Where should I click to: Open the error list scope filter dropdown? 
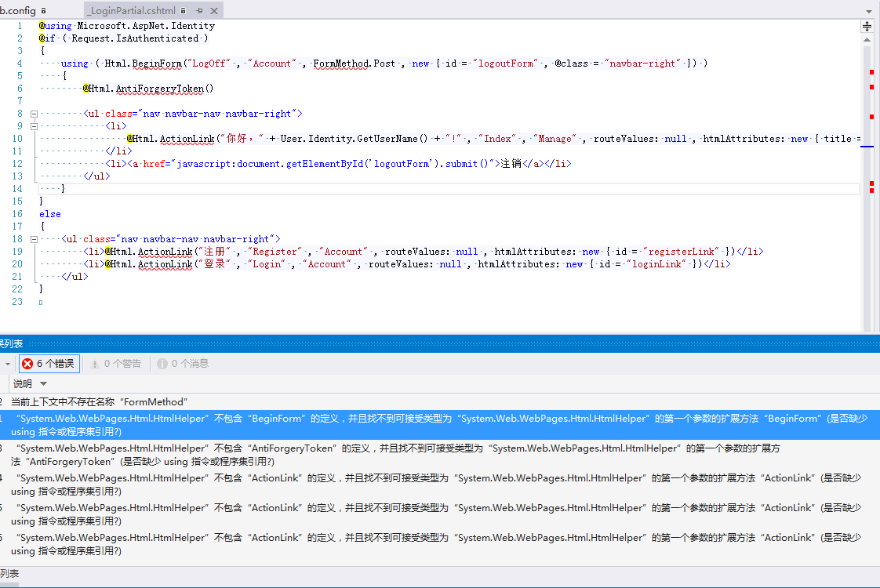(x=7, y=364)
